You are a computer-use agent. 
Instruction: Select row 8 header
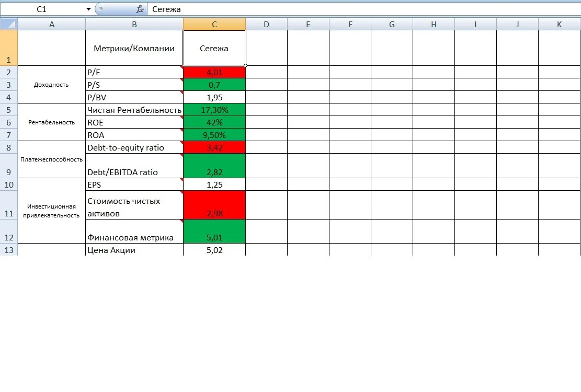[9, 147]
